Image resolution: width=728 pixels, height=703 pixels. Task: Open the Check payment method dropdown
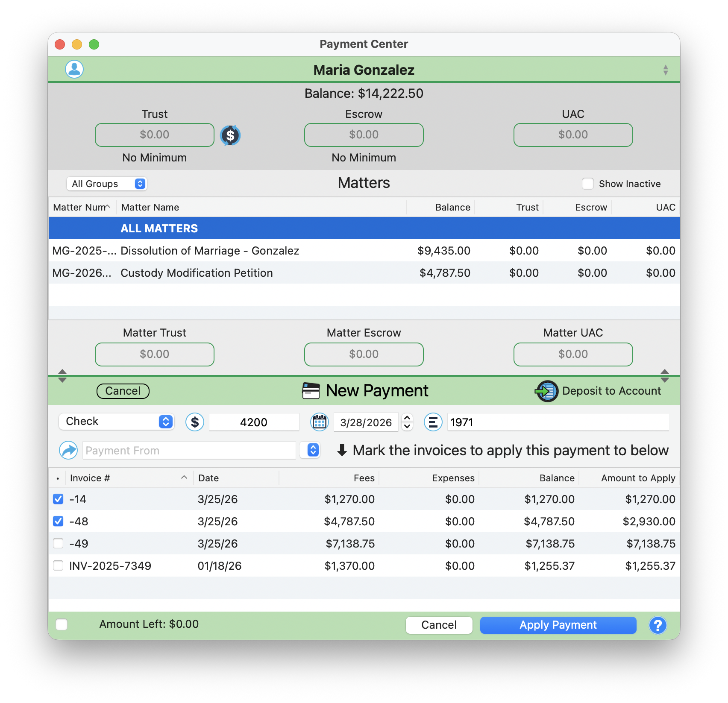(x=116, y=422)
